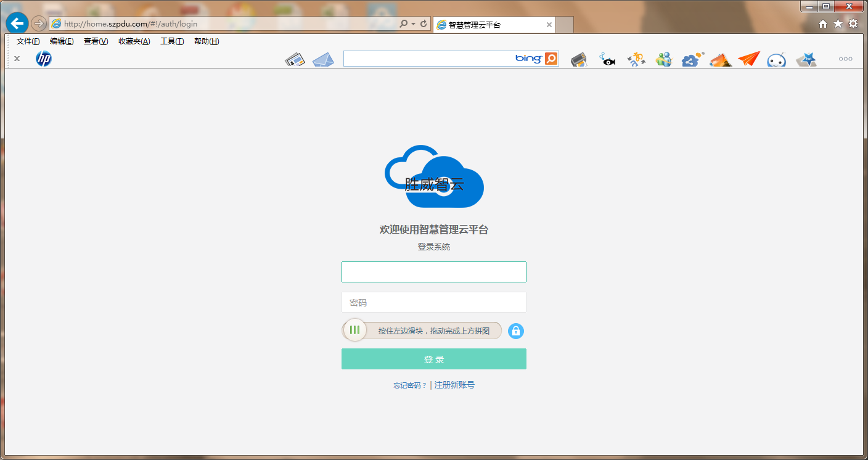Click the cloud share toolbar icon
Screen dimensions: 868x460
click(x=693, y=60)
